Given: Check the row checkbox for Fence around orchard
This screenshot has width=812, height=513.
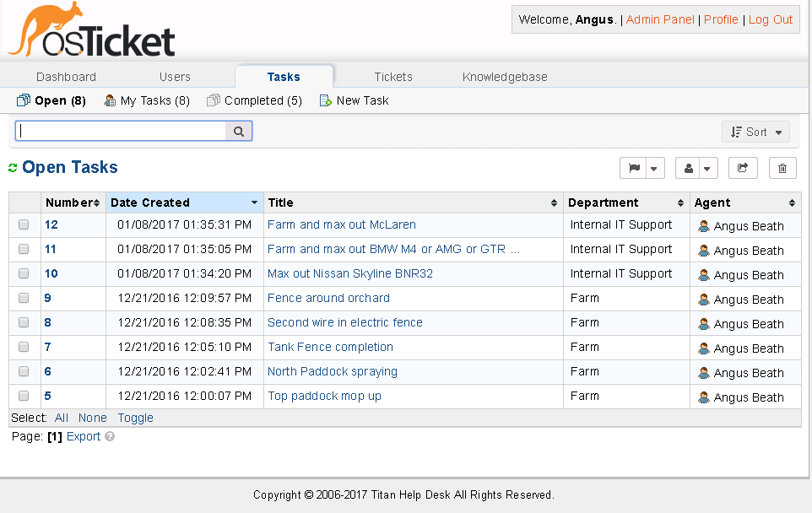Looking at the screenshot, I should point(24,299).
